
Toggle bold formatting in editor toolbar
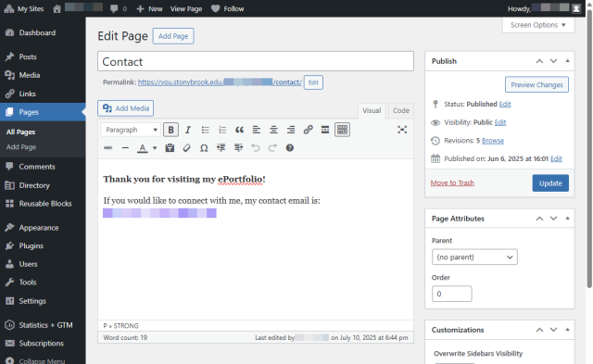[x=170, y=130]
